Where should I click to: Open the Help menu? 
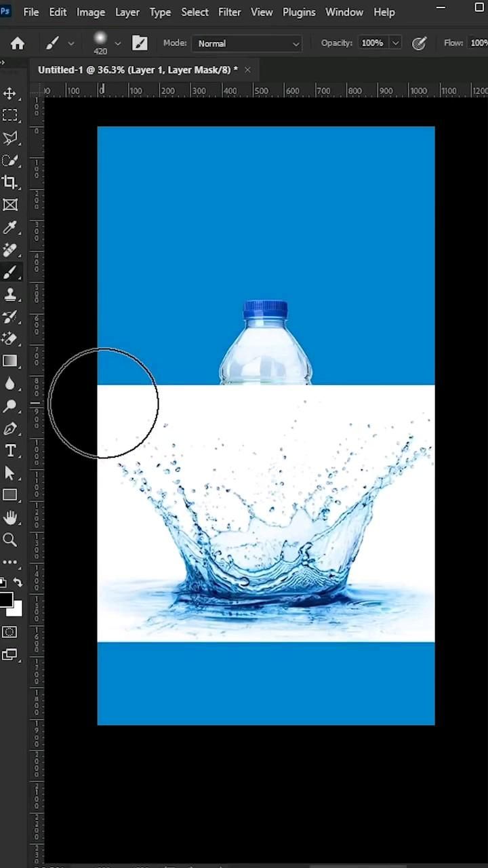point(384,12)
